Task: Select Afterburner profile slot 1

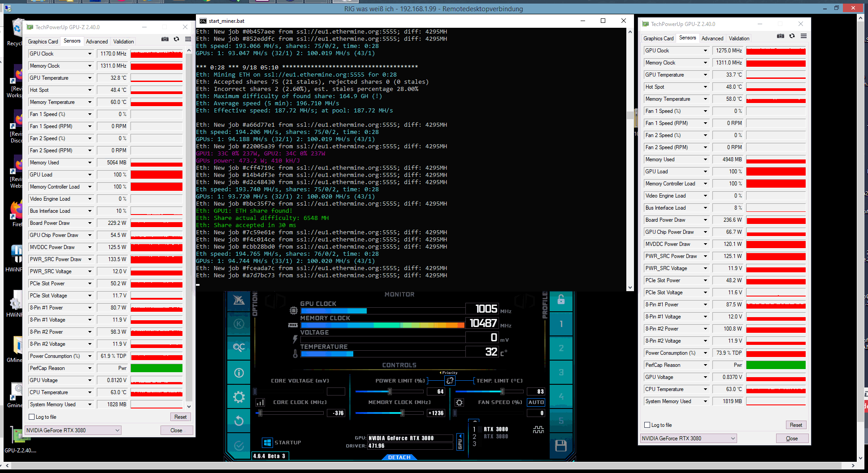Action: click(x=561, y=324)
